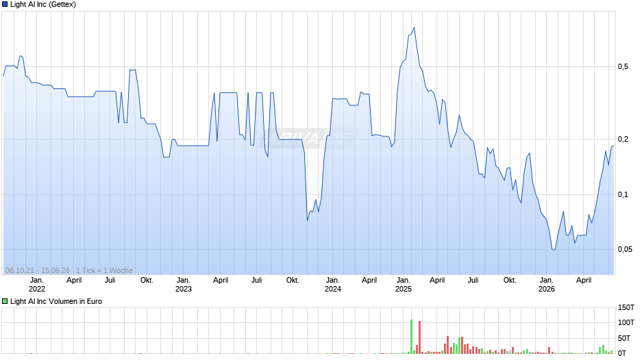Viewport: 644px width, 360px height.
Task: Click the '1 Tick = 1 Woche' note
Action: [x=104, y=270]
